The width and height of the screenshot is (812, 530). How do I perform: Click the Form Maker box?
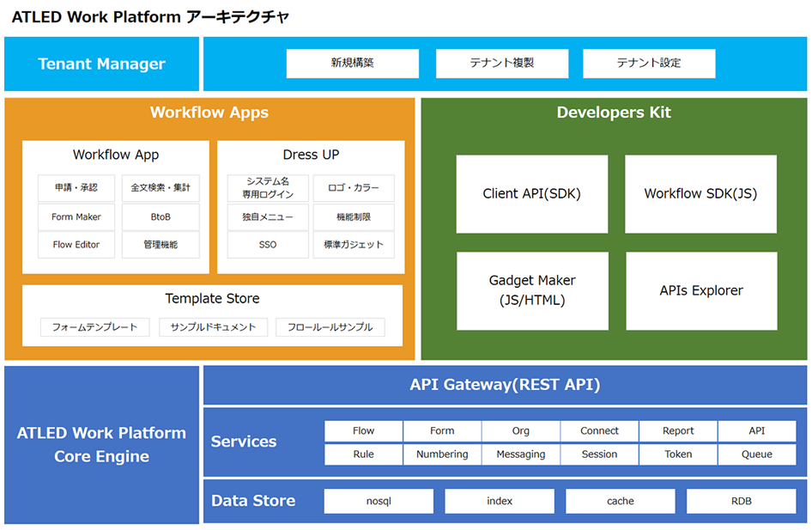tap(76, 216)
